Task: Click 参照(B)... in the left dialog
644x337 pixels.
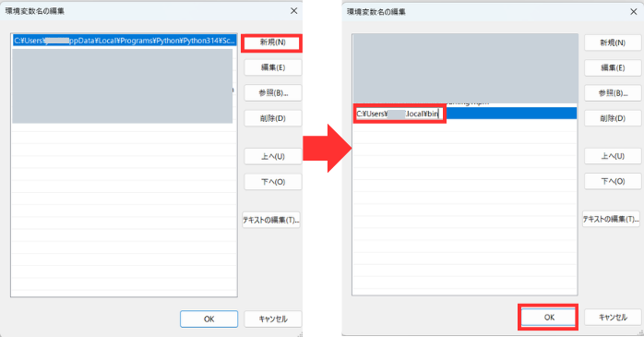Action: tap(273, 93)
